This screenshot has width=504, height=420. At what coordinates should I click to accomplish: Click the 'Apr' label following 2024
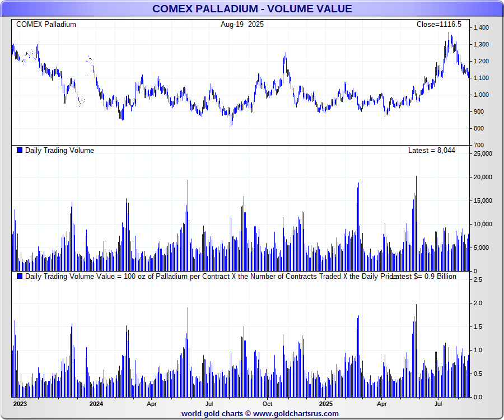pyautogui.click(x=152, y=404)
